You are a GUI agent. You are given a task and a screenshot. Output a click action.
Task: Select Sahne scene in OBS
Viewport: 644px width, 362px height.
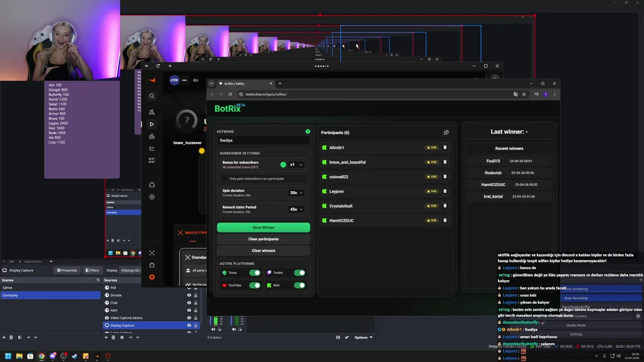click(50, 288)
